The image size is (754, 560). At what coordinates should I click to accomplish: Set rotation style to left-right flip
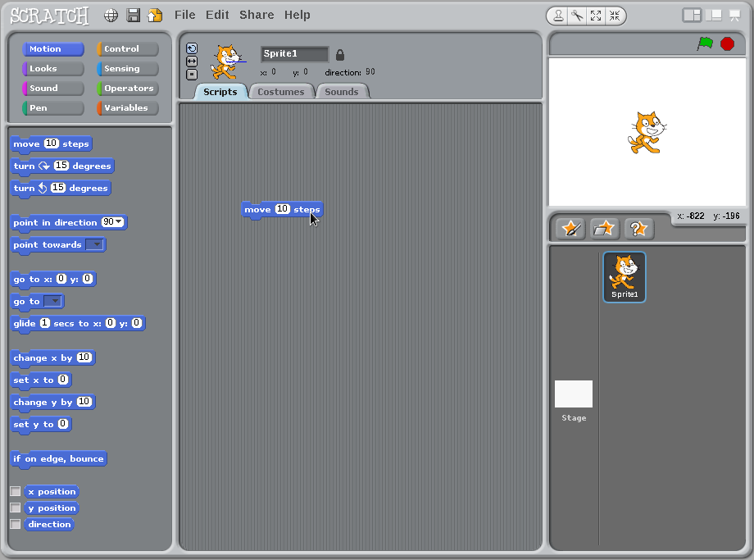(192, 61)
